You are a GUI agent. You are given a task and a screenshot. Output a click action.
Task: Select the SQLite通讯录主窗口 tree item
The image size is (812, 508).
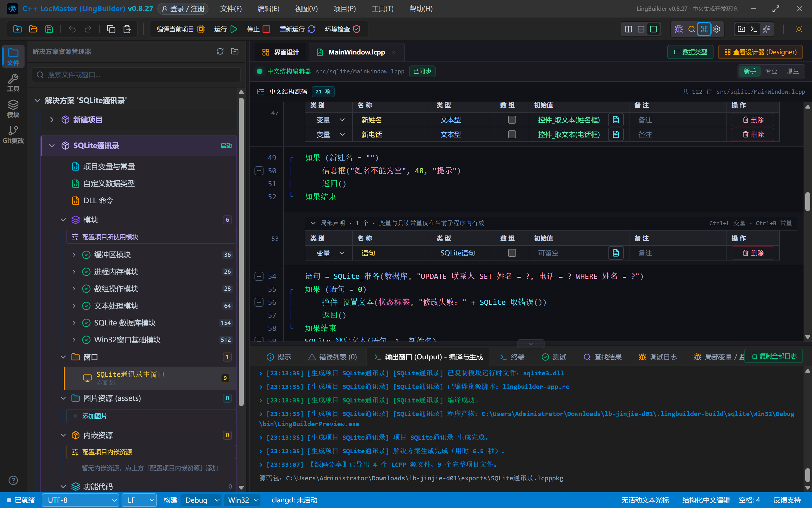150,378
